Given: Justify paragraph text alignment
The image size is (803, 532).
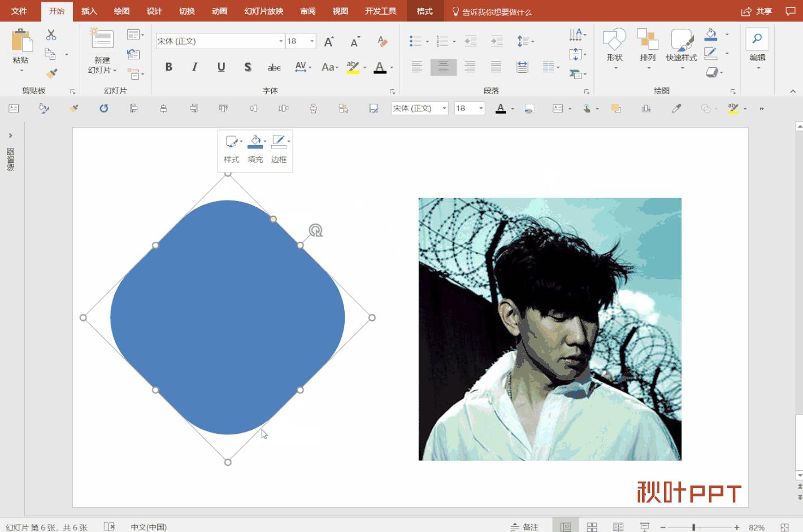Looking at the screenshot, I should 496,67.
